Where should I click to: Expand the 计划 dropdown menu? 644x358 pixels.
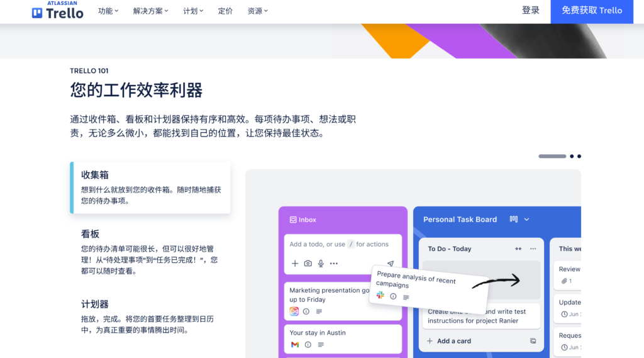click(x=193, y=11)
